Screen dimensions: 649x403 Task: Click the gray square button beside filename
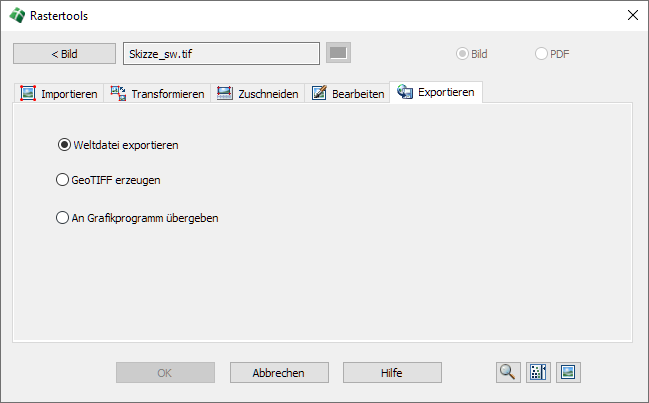tap(338, 53)
